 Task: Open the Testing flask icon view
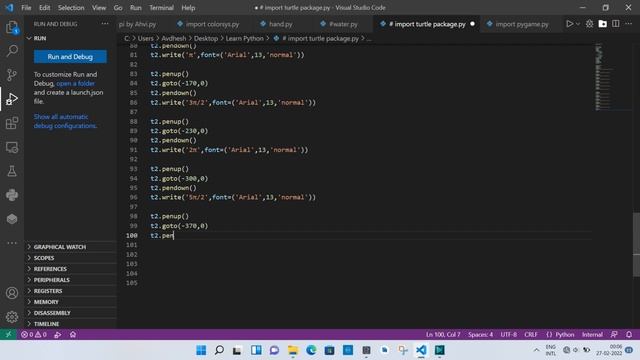click(12, 171)
